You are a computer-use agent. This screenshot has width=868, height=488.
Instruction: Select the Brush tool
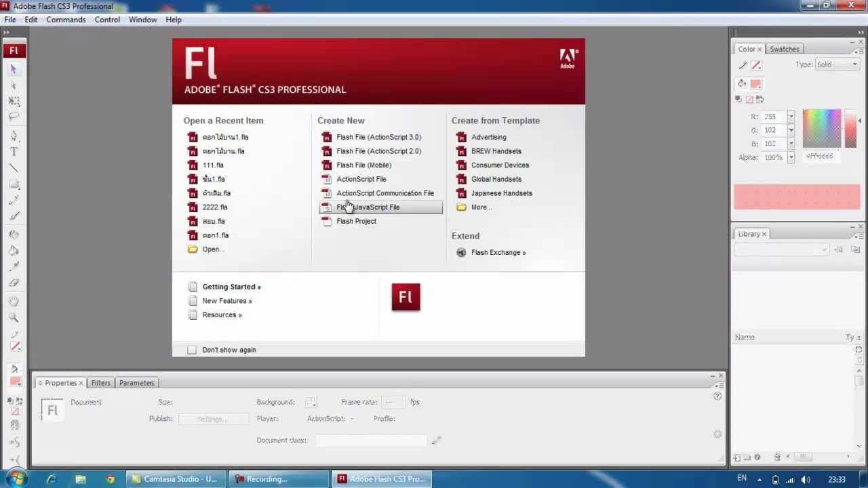tap(14, 216)
